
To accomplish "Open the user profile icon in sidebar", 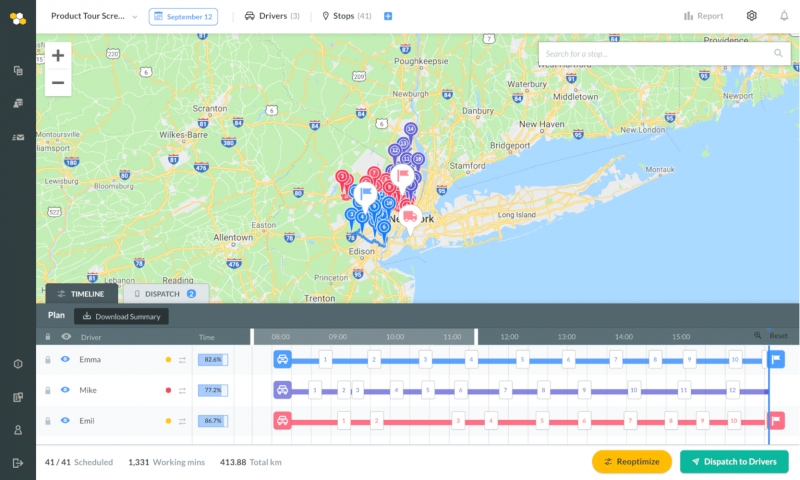I will 18,430.
